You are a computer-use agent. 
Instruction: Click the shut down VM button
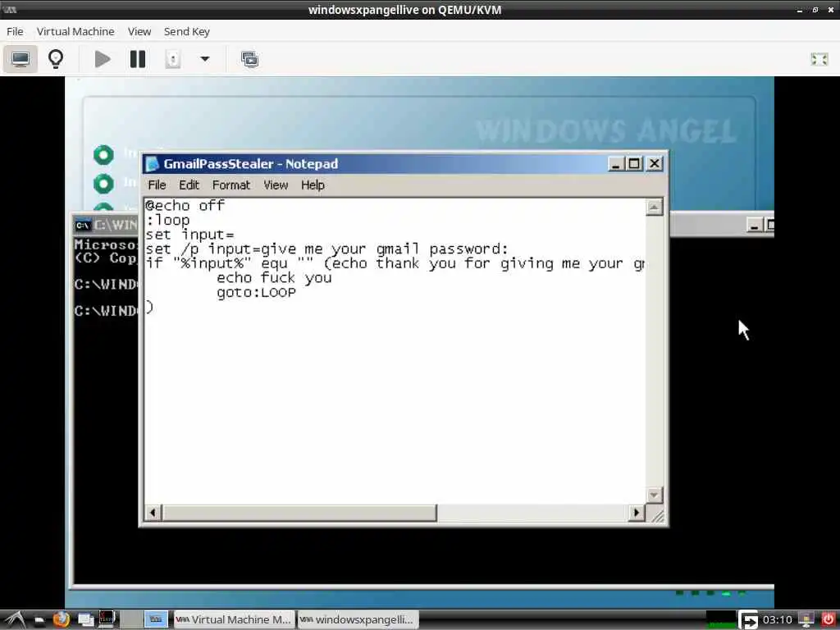[172, 59]
